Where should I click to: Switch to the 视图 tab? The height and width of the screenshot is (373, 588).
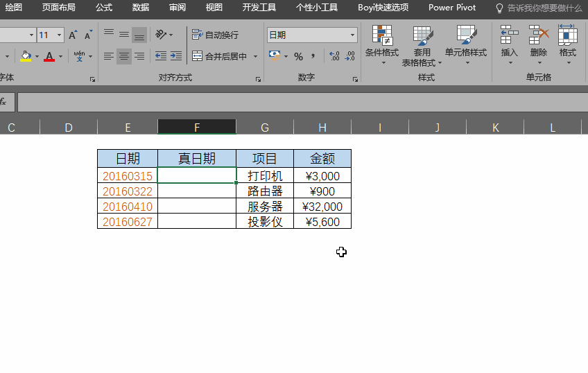tap(214, 8)
